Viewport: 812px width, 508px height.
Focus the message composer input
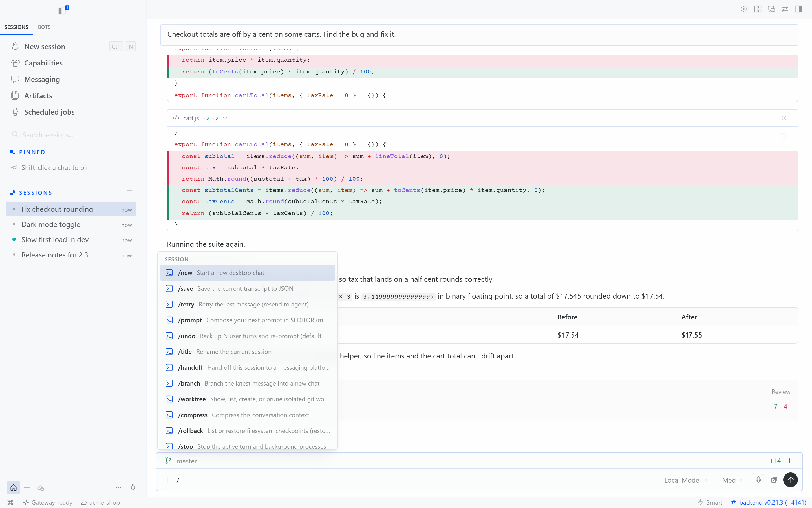(416, 480)
